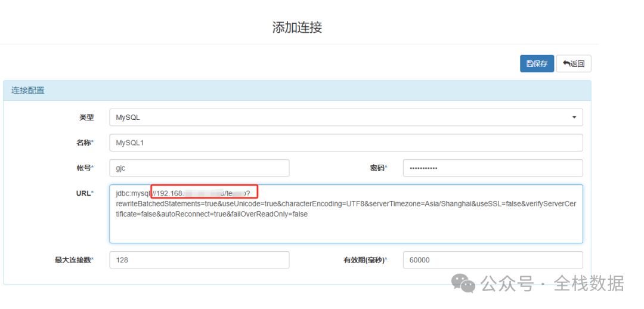Click the caret arrow in 类型 selector
The image size is (644, 309).
coord(574,118)
